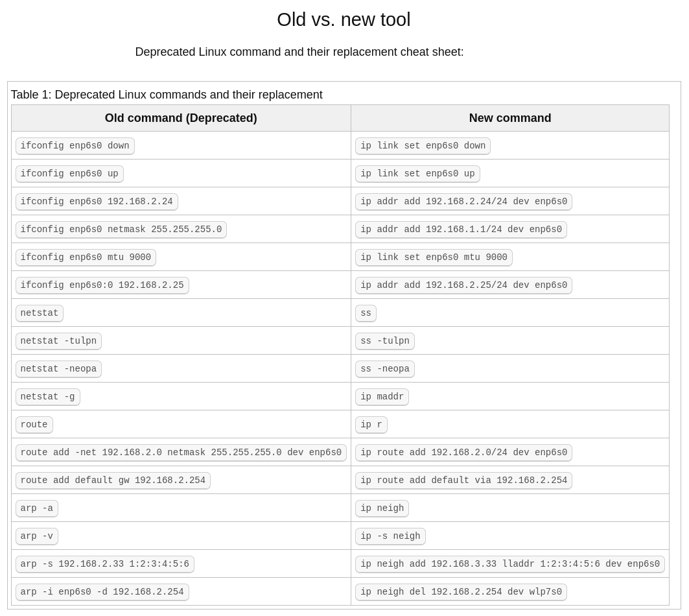The image size is (689, 616).
Task: Select 'ip route add default via 192.168.2.254'
Action: pyautogui.click(x=463, y=480)
